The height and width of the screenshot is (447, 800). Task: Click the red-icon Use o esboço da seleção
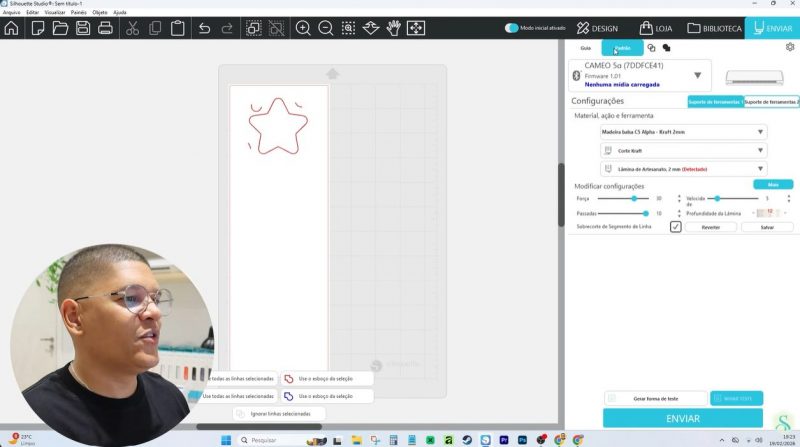point(327,379)
